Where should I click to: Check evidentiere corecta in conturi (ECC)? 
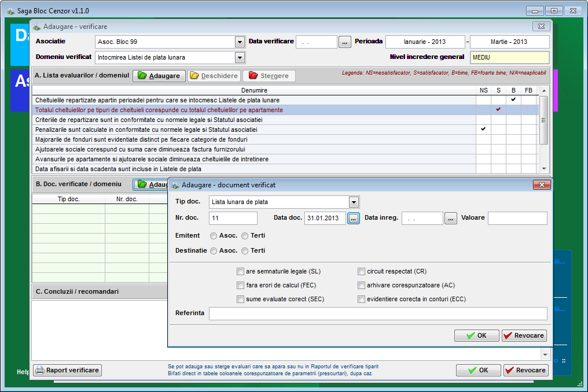(x=361, y=299)
